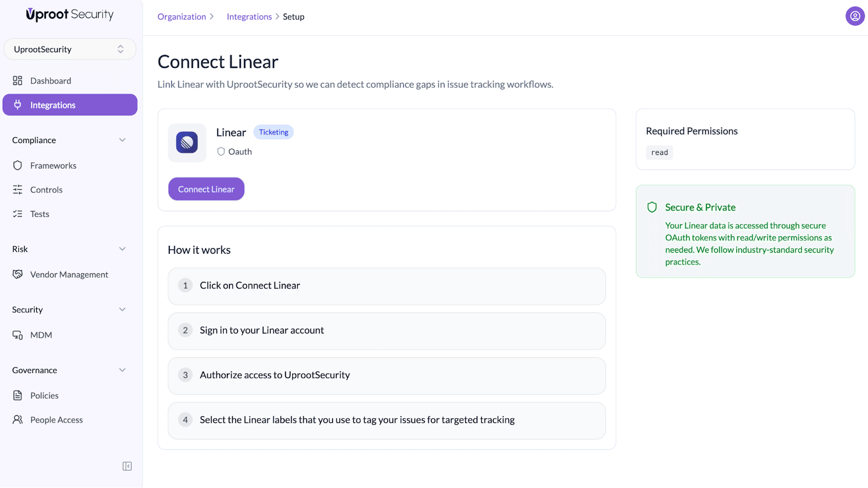This screenshot has width=868, height=488.
Task: Go to People Access page
Action: pos(56,420)
